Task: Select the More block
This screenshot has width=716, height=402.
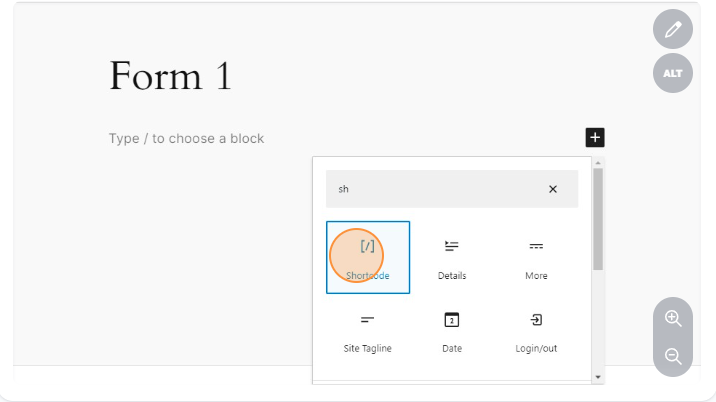Action: pos(536,257)
